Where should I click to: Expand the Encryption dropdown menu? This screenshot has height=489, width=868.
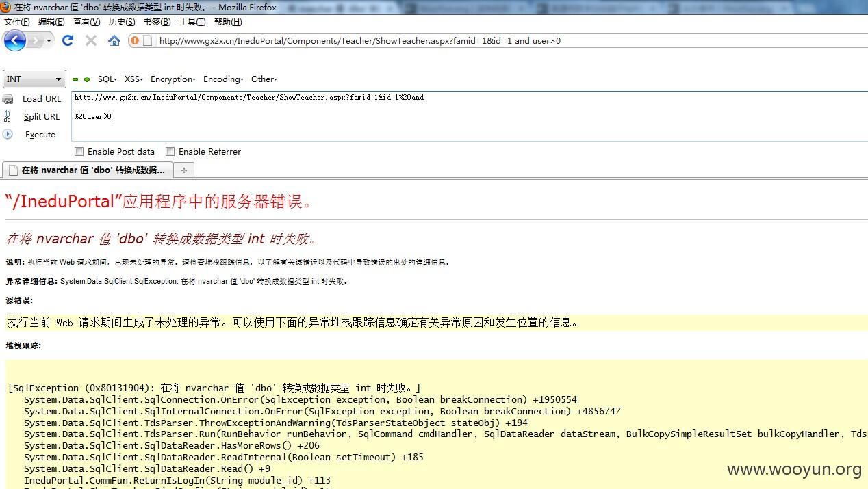[173, 79]
